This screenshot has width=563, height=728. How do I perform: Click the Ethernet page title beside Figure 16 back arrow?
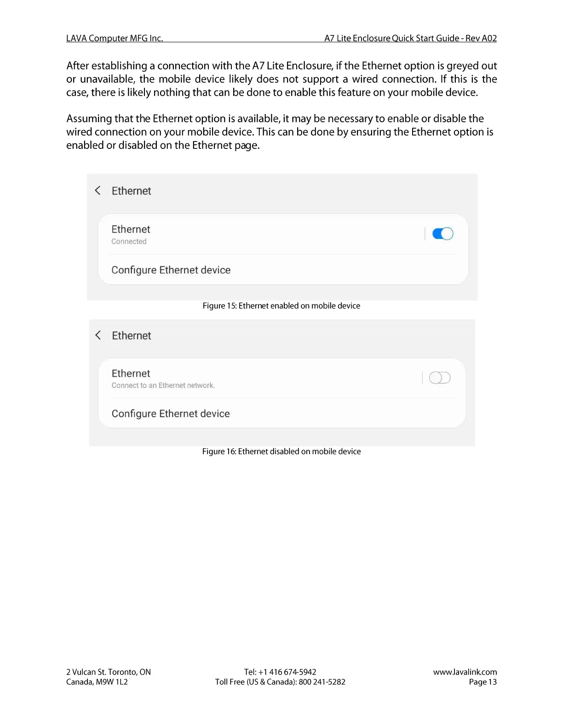coord(132,336)
